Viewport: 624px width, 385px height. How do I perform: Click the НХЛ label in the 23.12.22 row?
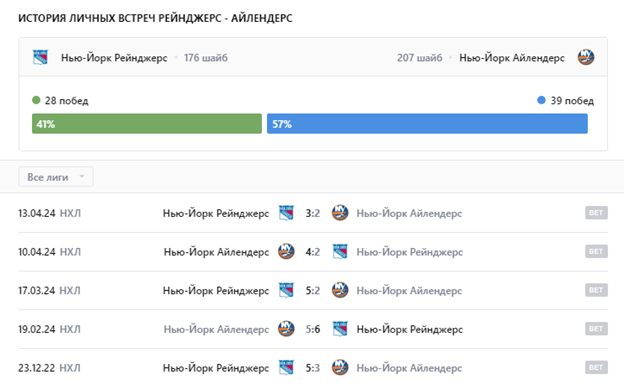70,368
